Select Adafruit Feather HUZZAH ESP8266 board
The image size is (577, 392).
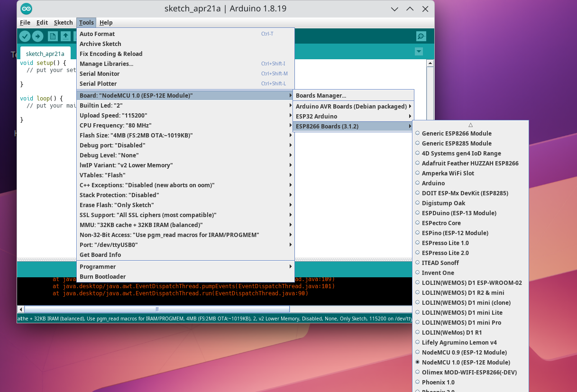click(x=470, y=163)
